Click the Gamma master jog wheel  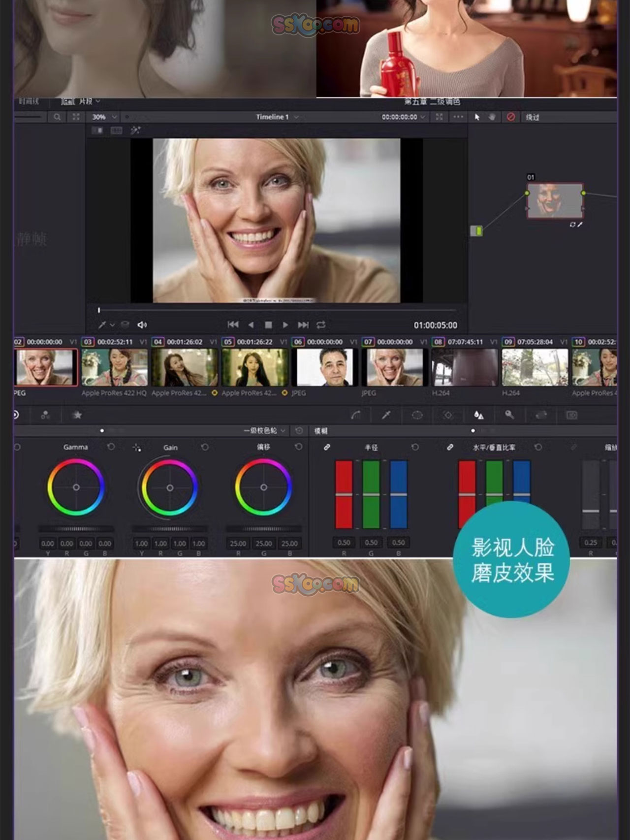tap(76, 529)
